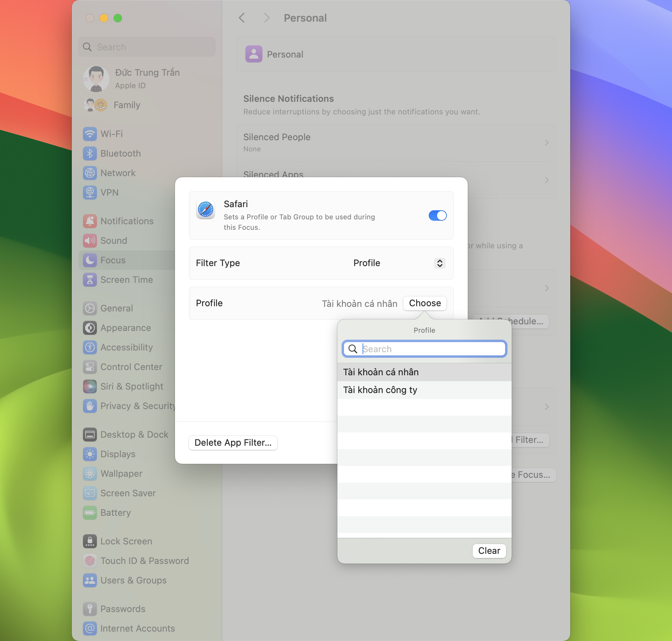672x641 pixels.
Task: Open Control Center icon in sidebar
Action: 90,367
